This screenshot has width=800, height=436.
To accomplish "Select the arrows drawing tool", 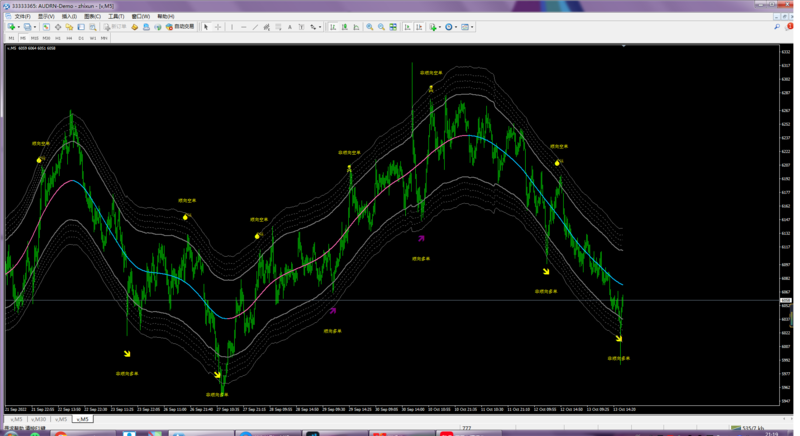I will 313,27.
